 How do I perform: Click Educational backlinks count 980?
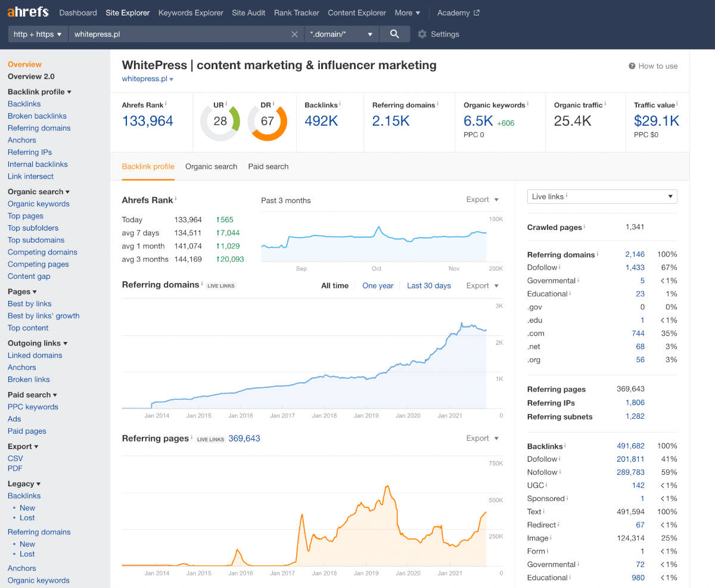(638, 577)
